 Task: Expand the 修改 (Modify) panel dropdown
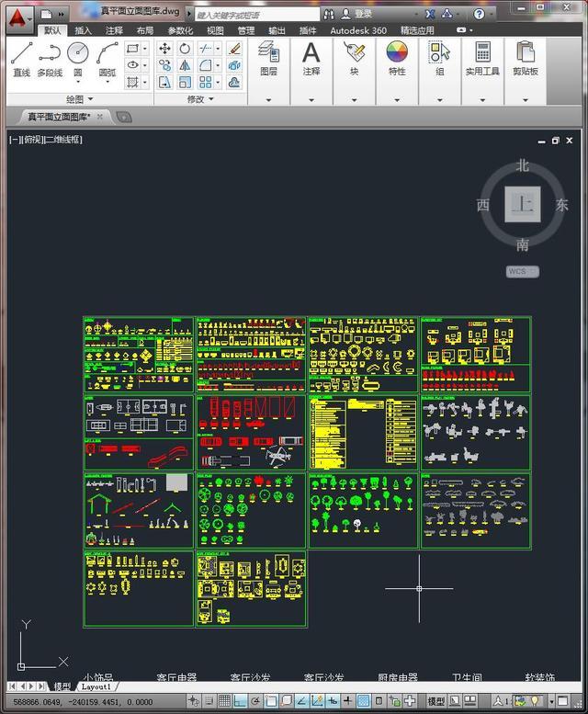199,99
